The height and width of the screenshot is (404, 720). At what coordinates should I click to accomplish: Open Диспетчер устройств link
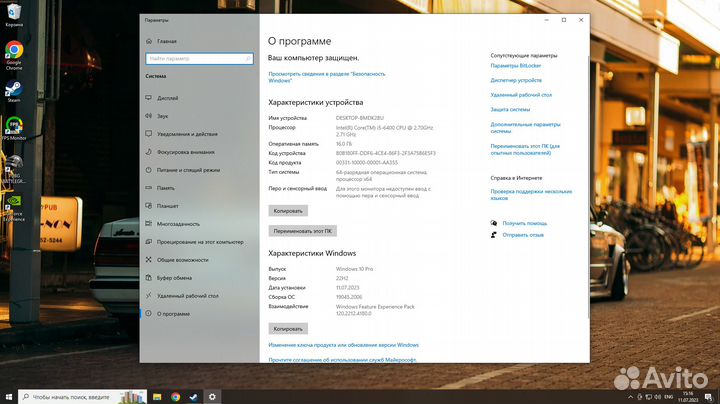coord(516,80)
